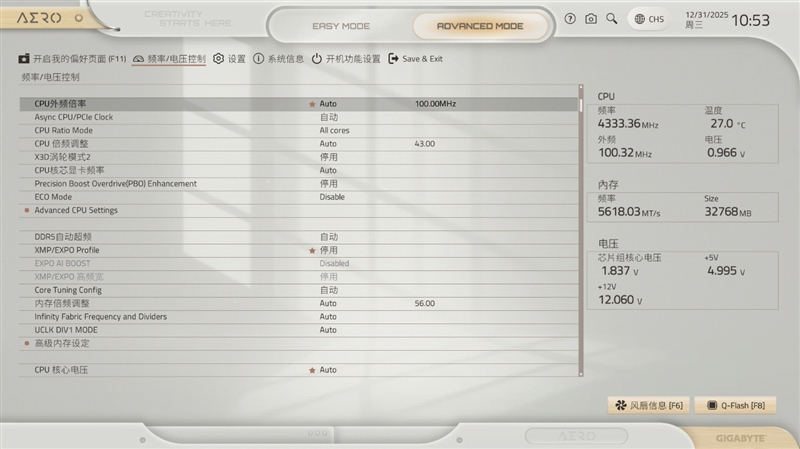Select the ADVANCED MODE tab

point(480,26)
